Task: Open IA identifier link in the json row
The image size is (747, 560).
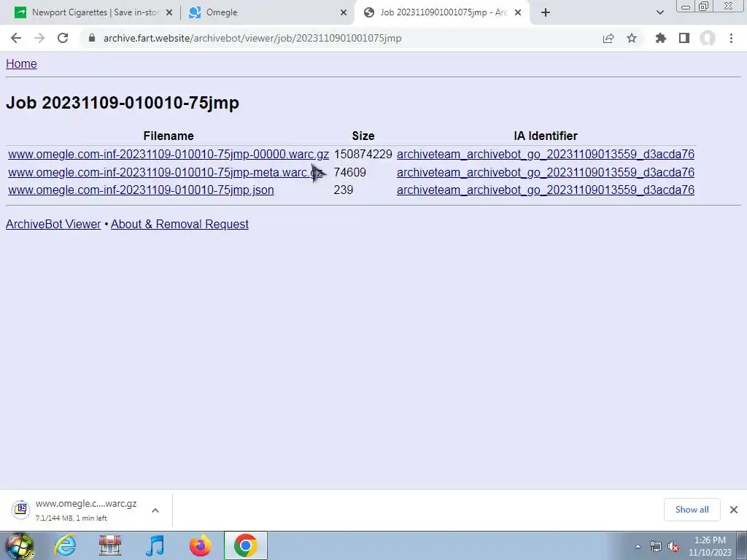Action: coord(546,190)
